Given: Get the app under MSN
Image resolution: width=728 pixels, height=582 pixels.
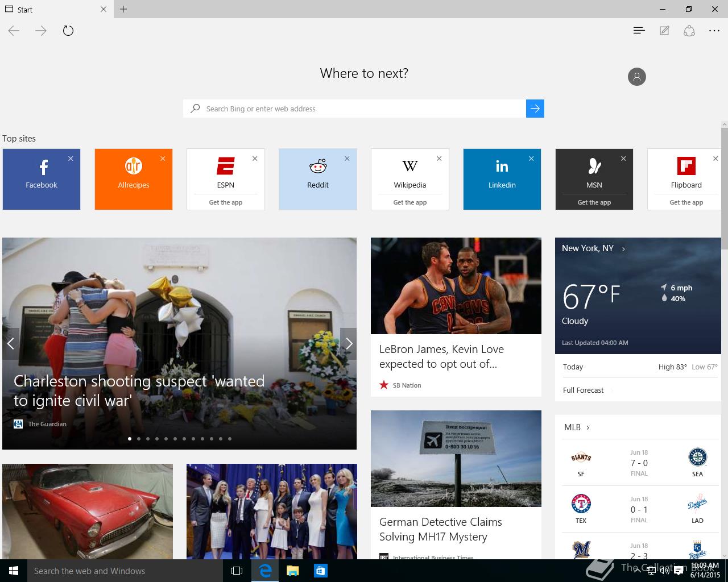Looking at the screenshot, I should point(594,202).
